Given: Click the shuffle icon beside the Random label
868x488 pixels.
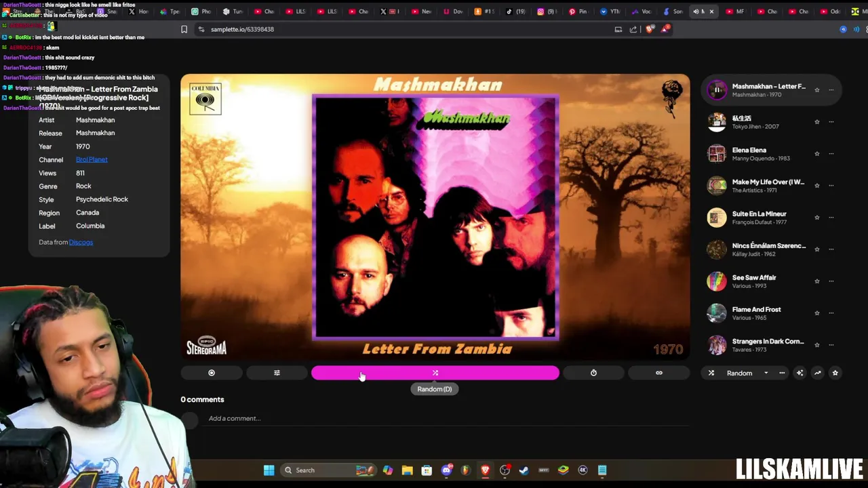Looking at the screenshot, I should tap(711, 373).
